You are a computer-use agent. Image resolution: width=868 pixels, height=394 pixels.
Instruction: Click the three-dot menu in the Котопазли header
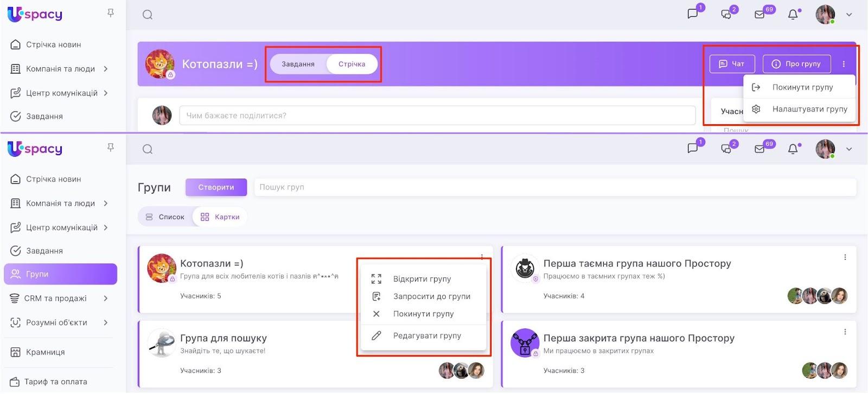[844, 64]
